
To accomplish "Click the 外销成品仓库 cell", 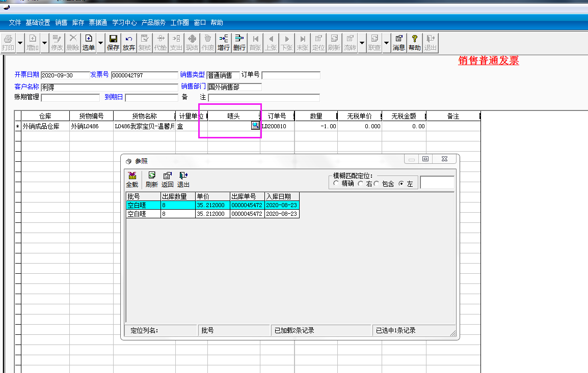I will click(x=45, y=126).
